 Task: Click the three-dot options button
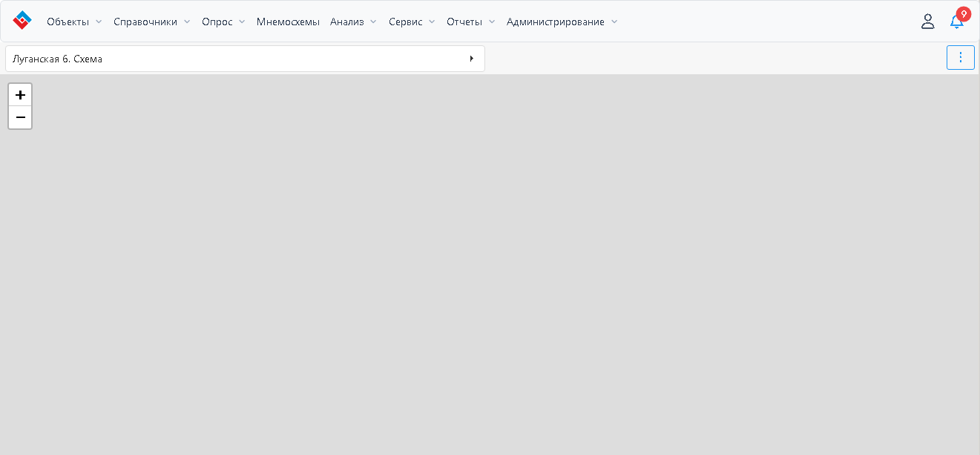click(961, 57)
